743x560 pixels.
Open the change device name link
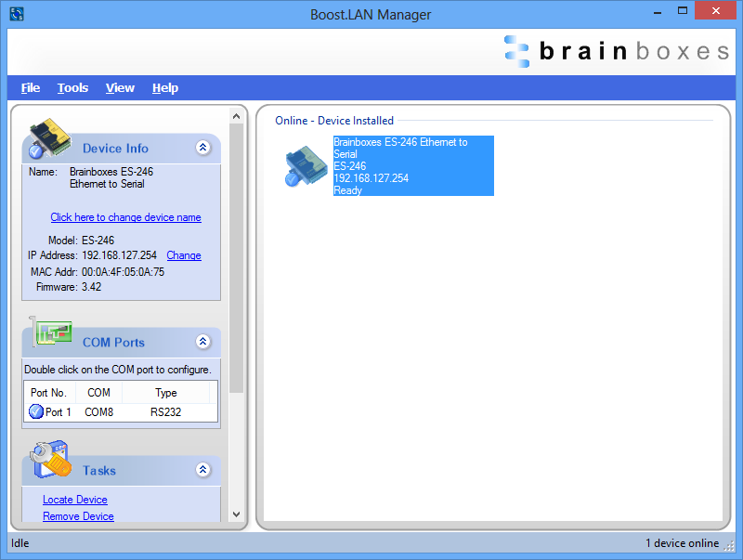click(126, 216)
